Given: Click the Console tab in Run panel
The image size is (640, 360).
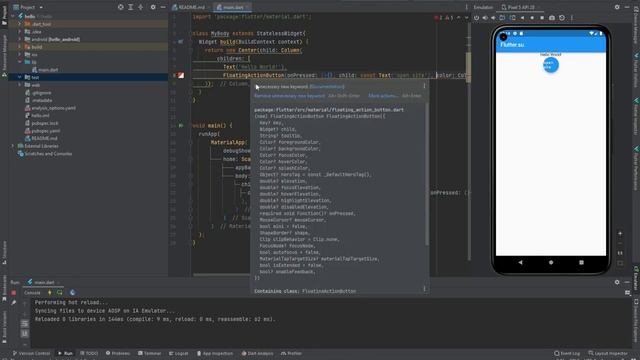Looking at the screenshot, I should pos(32,293).
